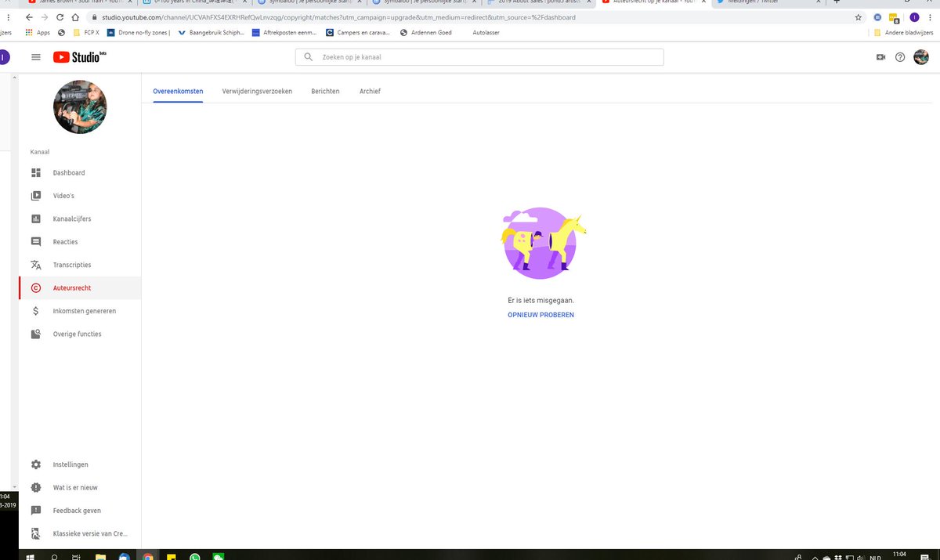The height and width of the screenshot is (560, 940).
Task: Open the Chrome profile icon
Action: coord(914,17)
